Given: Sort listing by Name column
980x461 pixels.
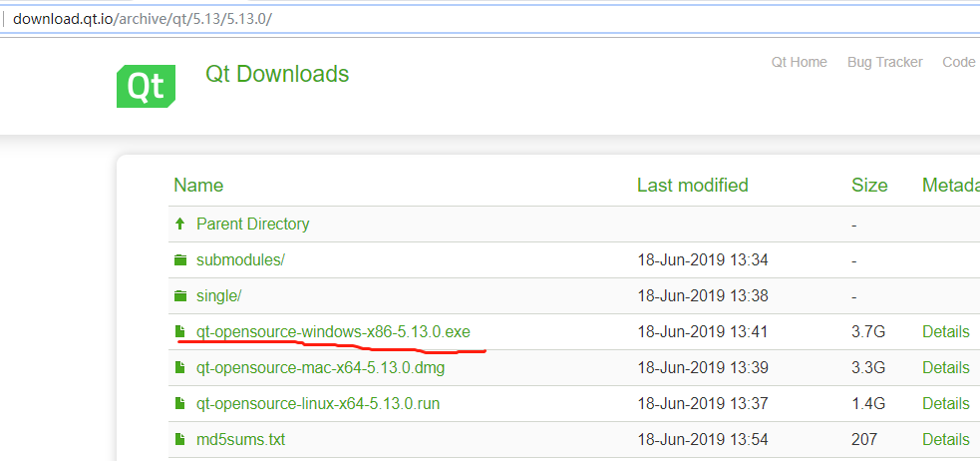Looking at the screenshot, I should tap(198, 186).
